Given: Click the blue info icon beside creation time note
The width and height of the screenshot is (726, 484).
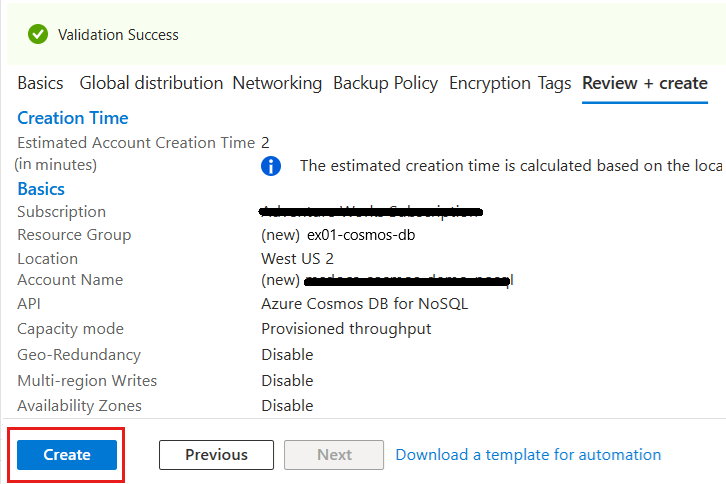Looking at the screenshot, I should pos(271,166).
